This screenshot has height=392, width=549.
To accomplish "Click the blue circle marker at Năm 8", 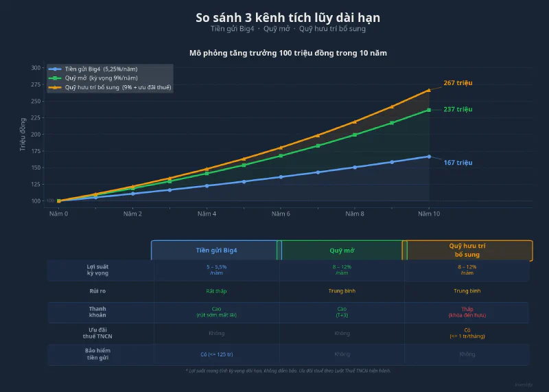I will 355,168.
